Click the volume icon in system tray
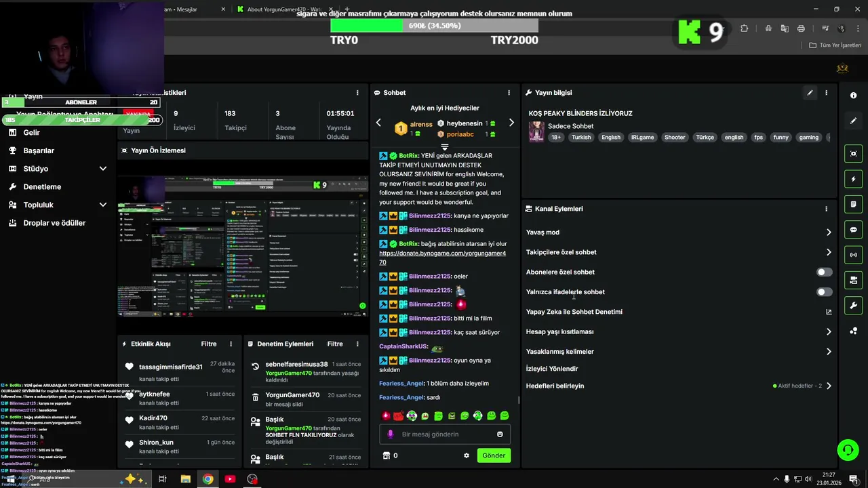Image resolution: width=868 pixels, height=488 pixels. pyautogui.click(x=808, y=479)
